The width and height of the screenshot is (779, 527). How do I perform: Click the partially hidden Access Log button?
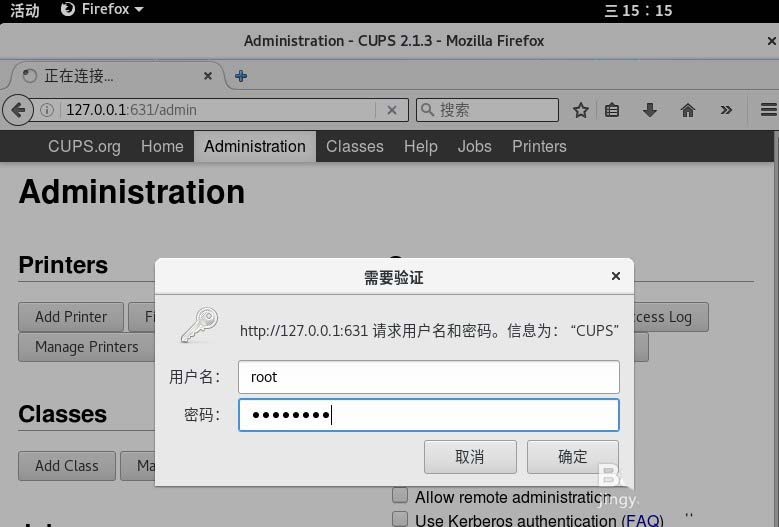671,317
